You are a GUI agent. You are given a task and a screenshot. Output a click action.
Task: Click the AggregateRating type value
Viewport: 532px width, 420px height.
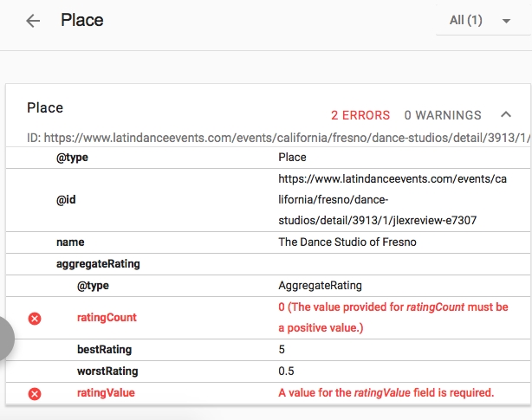(320, 285)
